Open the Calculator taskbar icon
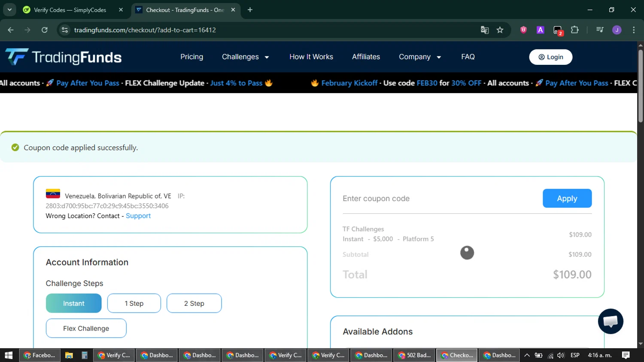Screen dimensions: 644x362 85,355
